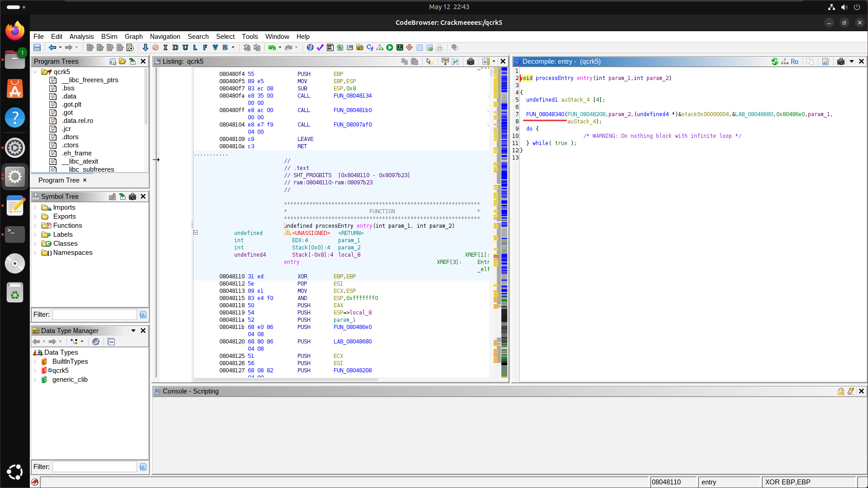Click the Listing horizontal scrollbar

pos(286,380)
